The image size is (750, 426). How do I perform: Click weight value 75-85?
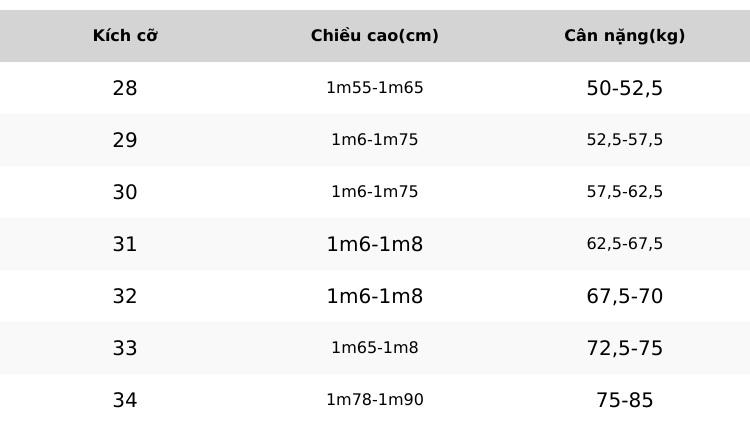tap(625, 400)
